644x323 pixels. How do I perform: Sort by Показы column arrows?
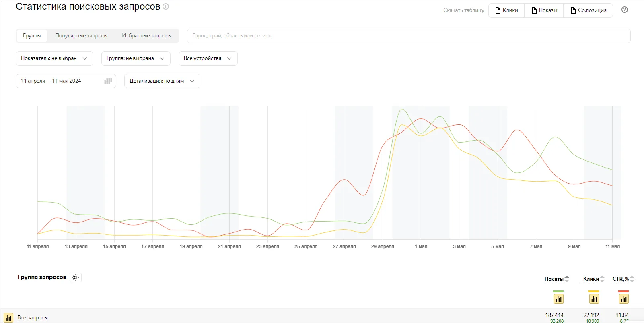567,279
